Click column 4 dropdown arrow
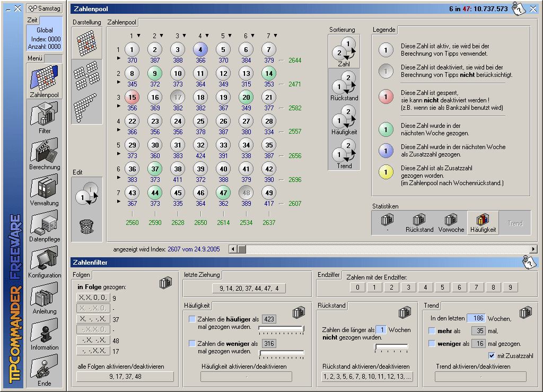Image resolution: width=543 pixels, height=392 pixels. click(x=207, y=36)
